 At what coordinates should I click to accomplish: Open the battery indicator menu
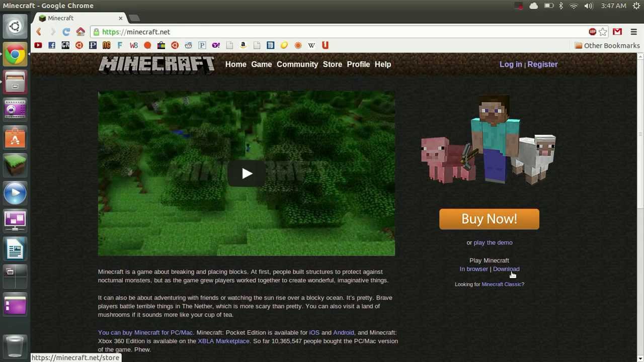tap(549, 6)
